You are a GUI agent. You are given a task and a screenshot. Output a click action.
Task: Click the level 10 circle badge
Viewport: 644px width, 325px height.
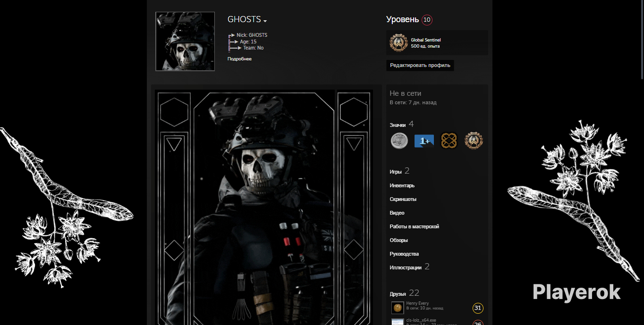pyautogui.click(x=427, y=20)
